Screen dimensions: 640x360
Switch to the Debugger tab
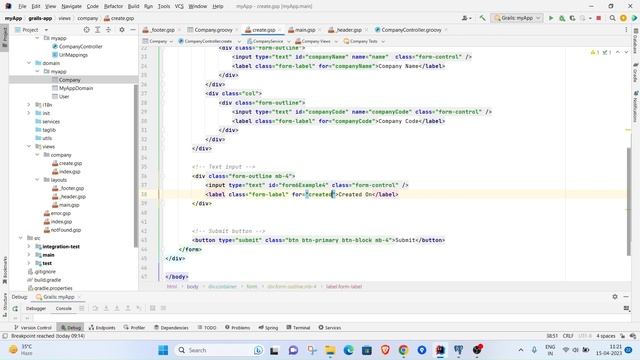pos(36,309)
